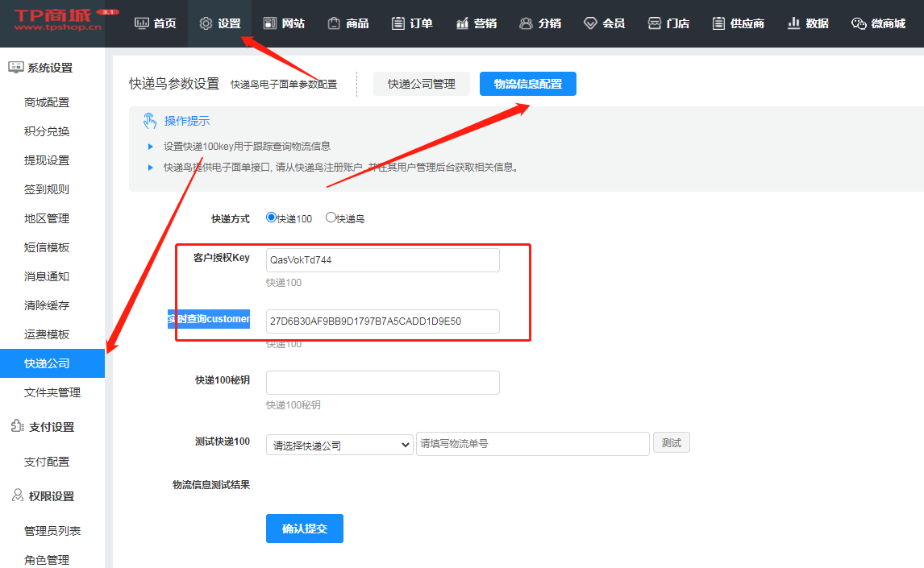This screenshot has width=924, height=568.
Task: Select the 快递100 radio button
Action: click(x=272, y=218)
